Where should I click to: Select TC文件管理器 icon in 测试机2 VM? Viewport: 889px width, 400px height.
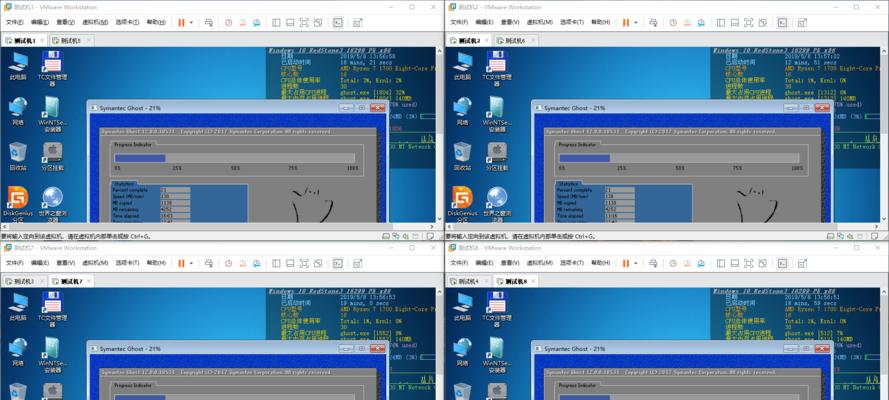497,69
